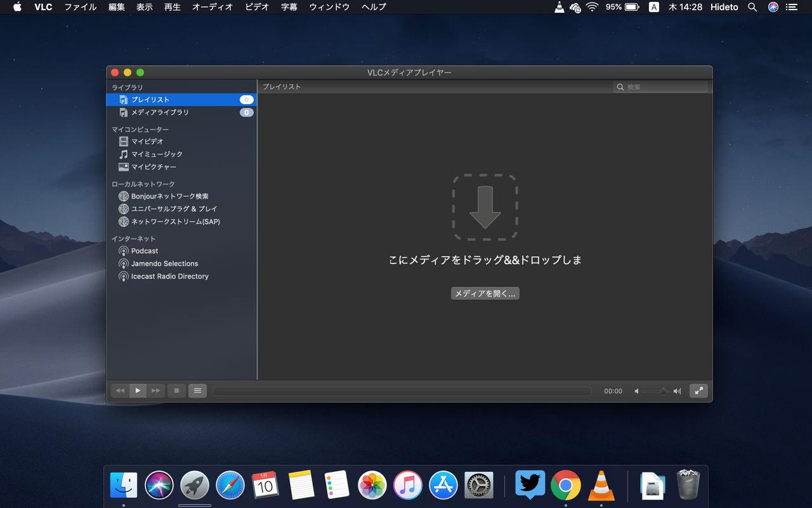The height and width of the screenshot is (508, 812).
Task: Mute audio with the speaker icon
Action: point(636,391)
